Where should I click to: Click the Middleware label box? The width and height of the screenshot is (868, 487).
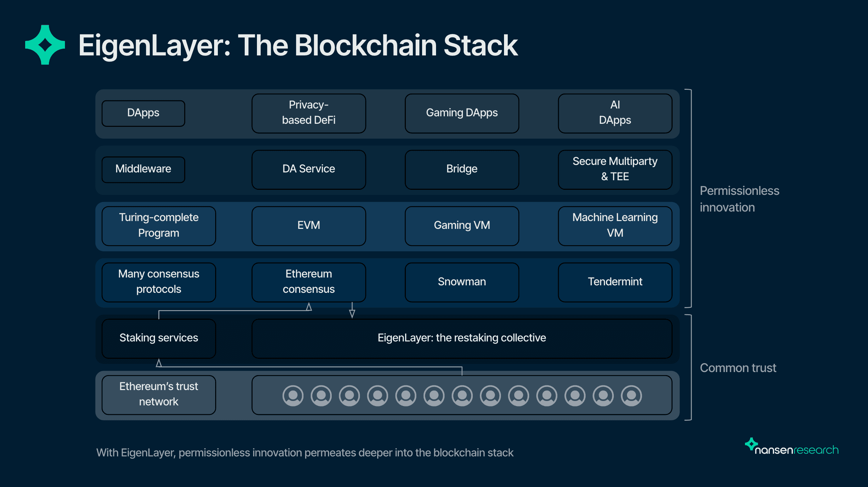pos(143,169)
